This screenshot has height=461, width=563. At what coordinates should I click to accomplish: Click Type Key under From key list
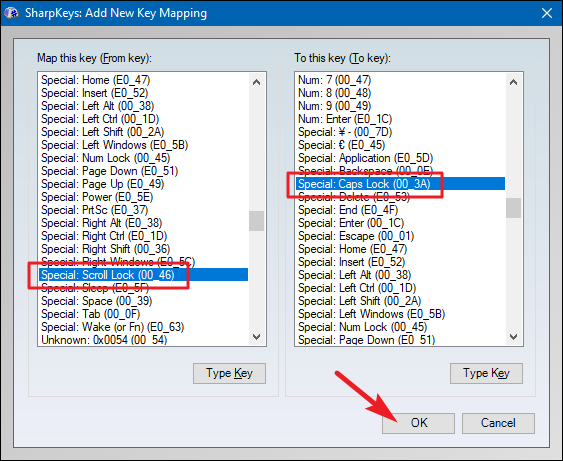pyautogui.click(x=229, y=373)
